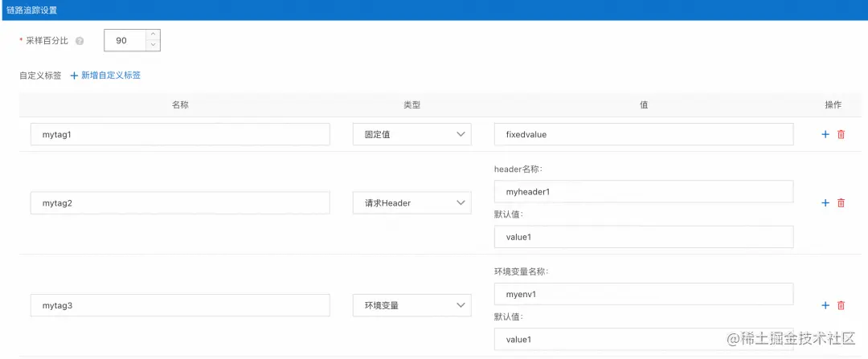The height and width of the screenshot is (359, 868).
Task: Click the help icon beside 采样百分比
Action: coord(80,41)
